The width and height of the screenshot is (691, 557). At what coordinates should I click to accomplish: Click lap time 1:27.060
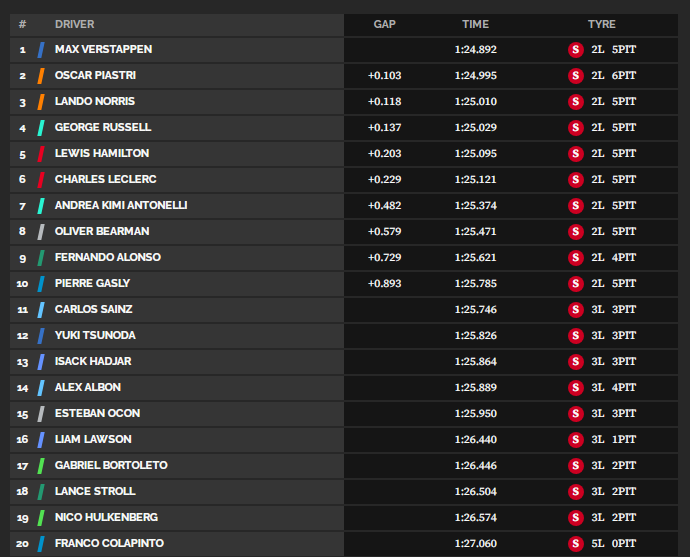coord(476,543)
